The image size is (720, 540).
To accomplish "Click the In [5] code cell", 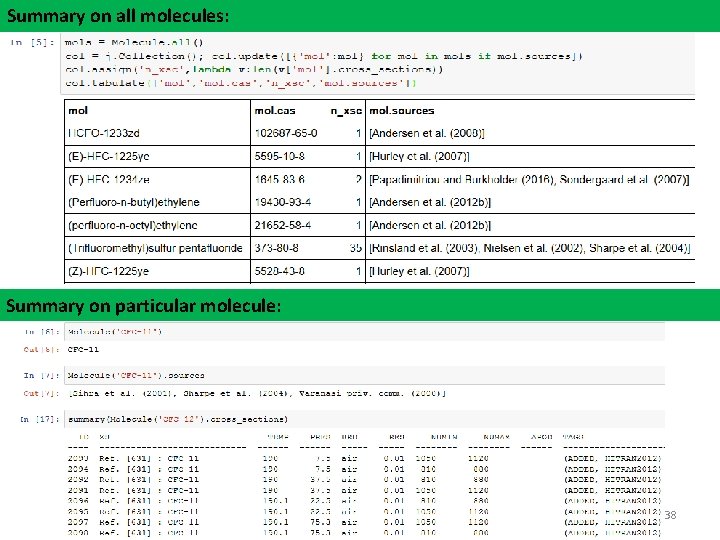I will (379, 63).
